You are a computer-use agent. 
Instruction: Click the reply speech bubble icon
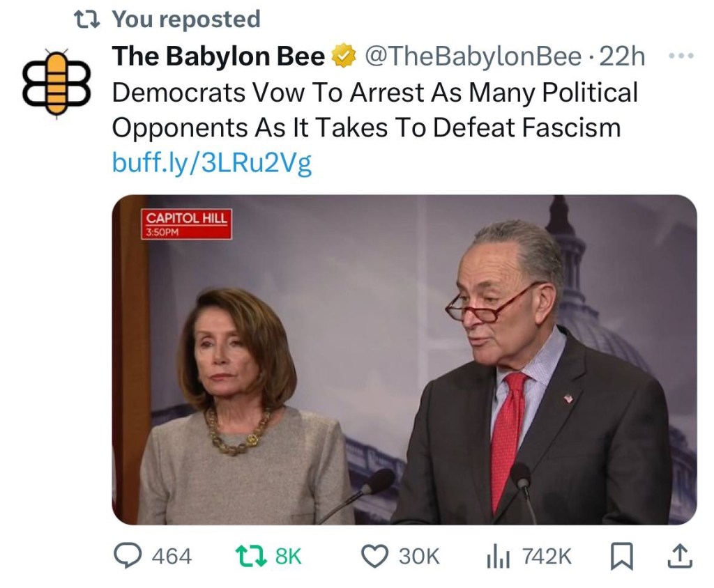(128, 555)
